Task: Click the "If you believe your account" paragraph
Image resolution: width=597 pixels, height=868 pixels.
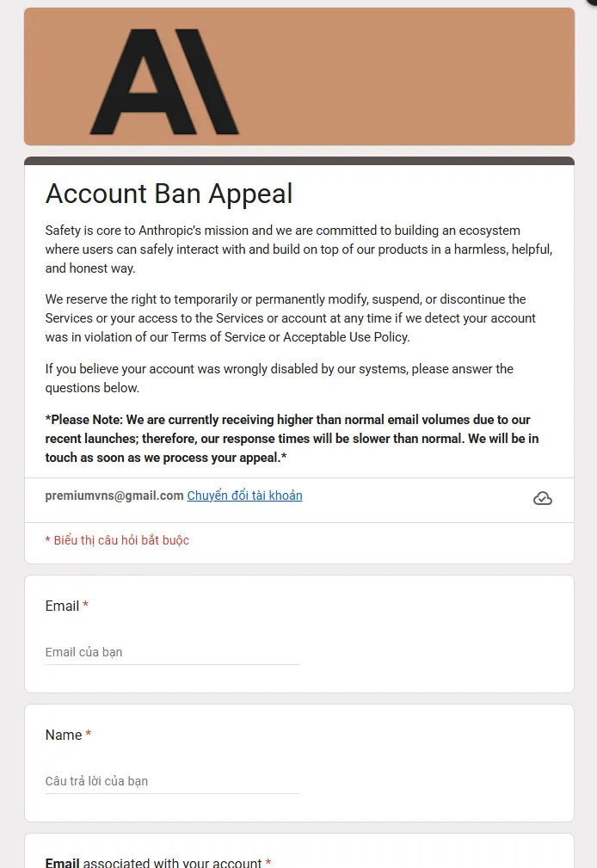Action: pos(279,378)
